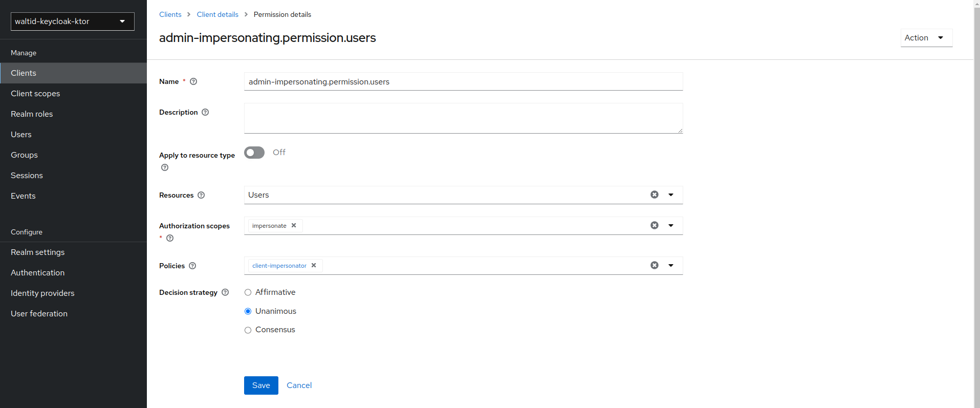Open Client scopes in the sidebar
Image resolution: width=980 pixels, height=408 pixels.
coord(73,94)
